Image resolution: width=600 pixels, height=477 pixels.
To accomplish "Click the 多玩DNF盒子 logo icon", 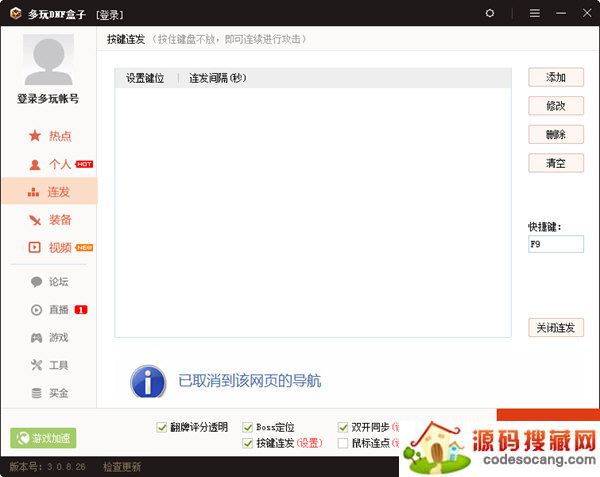I will point(16,13).
